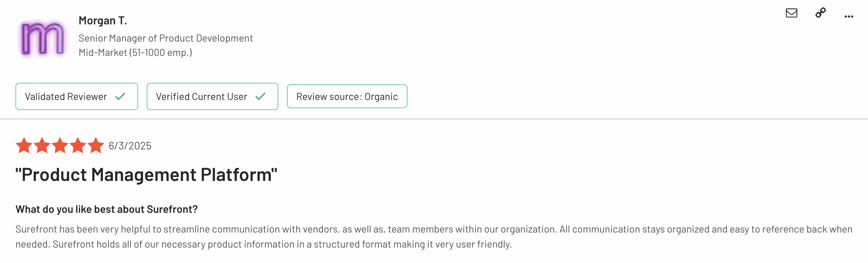Click the Review source: Organic badge
The width and height of the screenshot is (868, 263).
pyautogui.click(x=347, y=96)
